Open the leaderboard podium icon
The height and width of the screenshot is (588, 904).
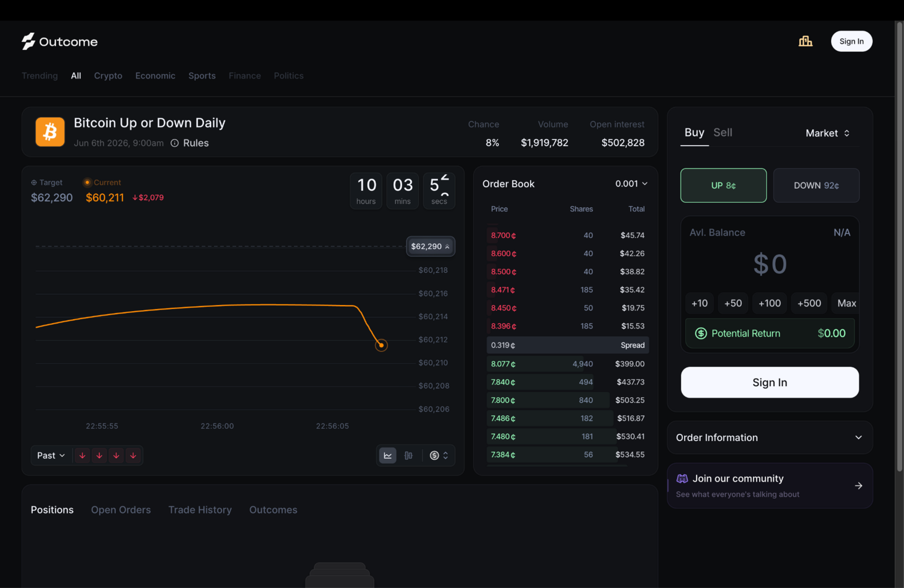[805, 41]
